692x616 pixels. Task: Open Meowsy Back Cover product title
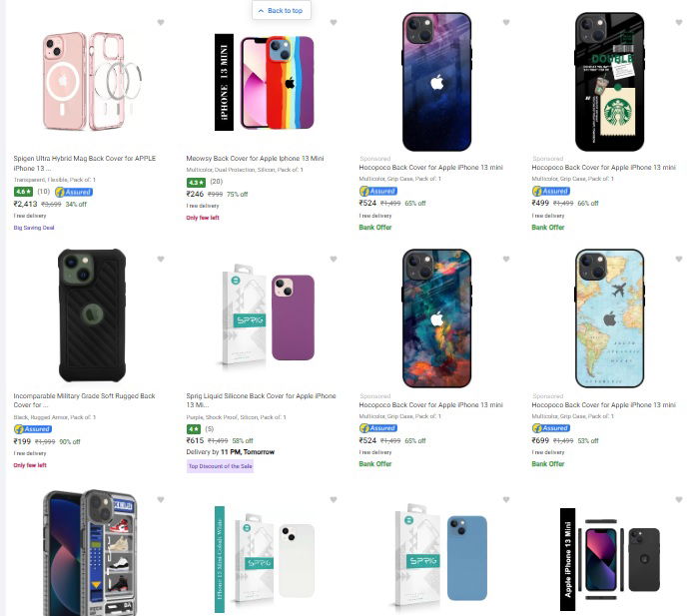[255, 158]
